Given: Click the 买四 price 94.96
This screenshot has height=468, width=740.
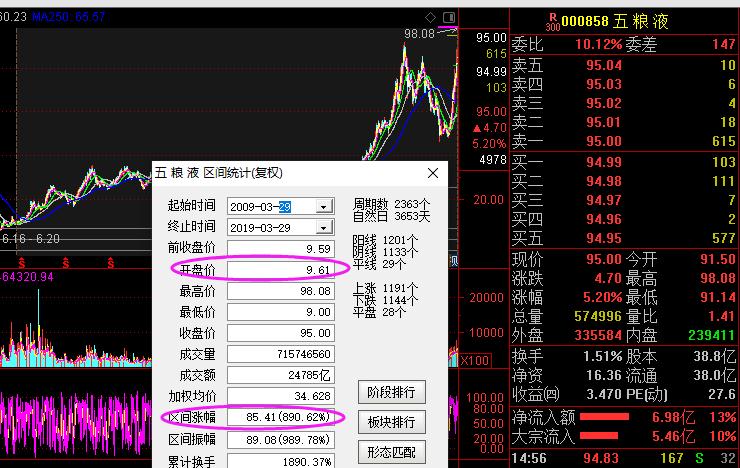Looking at the screenshot, I should (604, 219).
